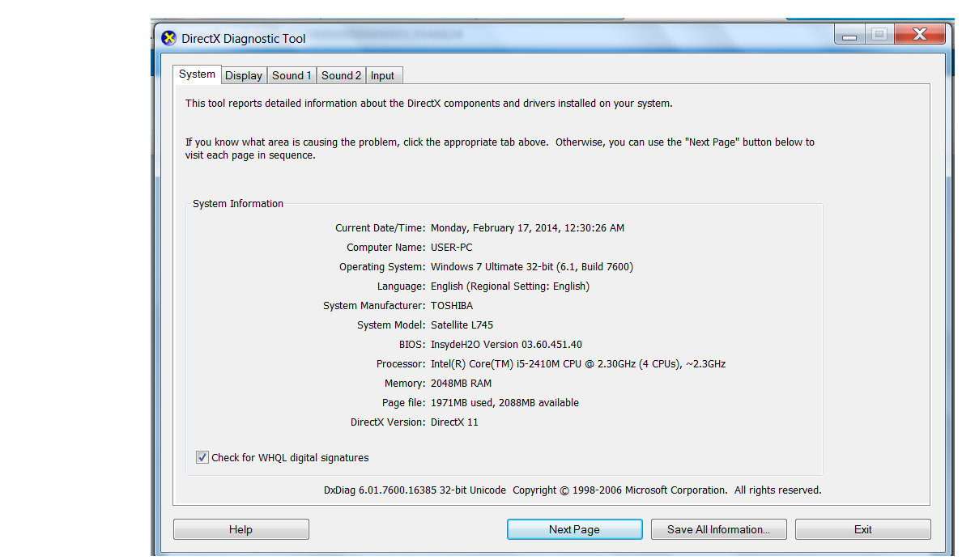
Task: Click the 'Page file:' field label
Action: pos(403,403)
